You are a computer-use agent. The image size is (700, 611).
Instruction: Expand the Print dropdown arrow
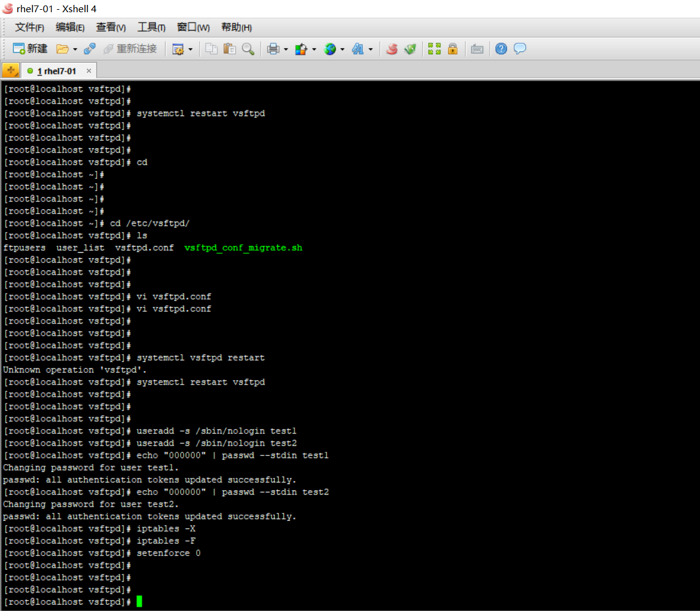pos(286,49)
